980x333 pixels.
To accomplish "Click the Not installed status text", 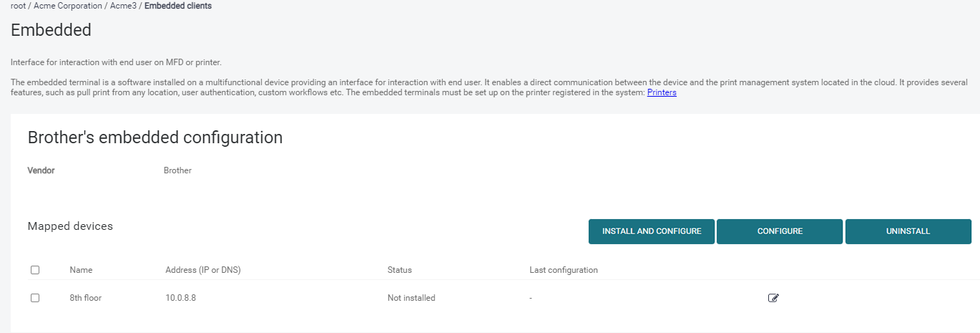I will click(411, 298).
